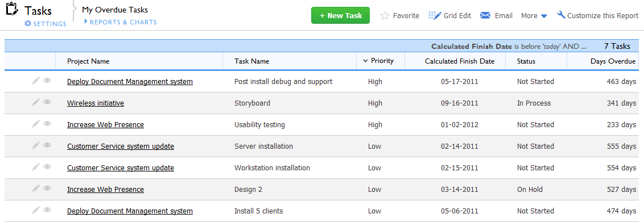644x222 pixels.
Task: Open Settings with the gear icon
Action: 27,23
